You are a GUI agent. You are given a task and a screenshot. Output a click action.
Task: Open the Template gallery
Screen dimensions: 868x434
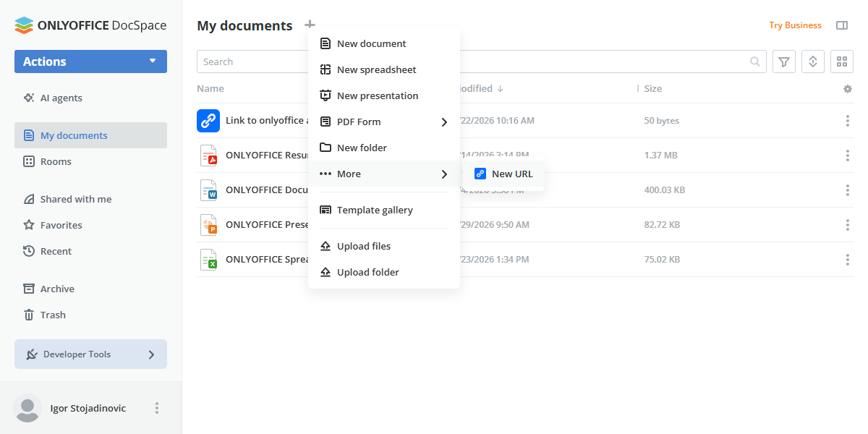[x=384, y=210]
